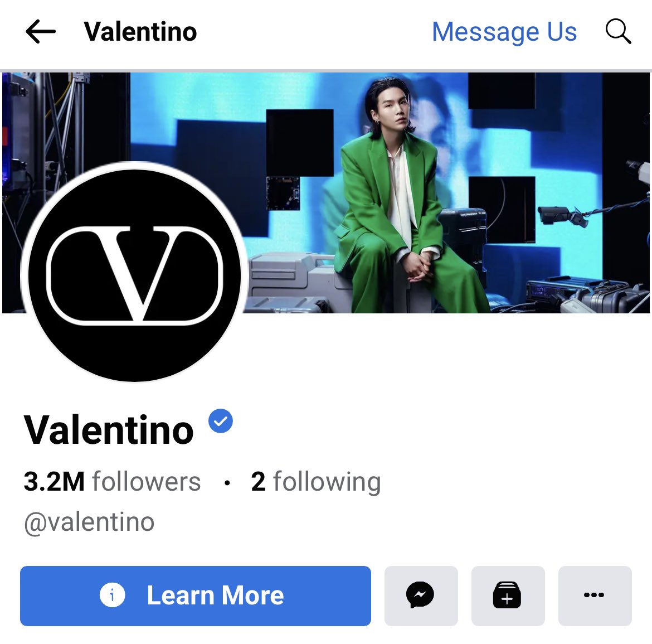Open Messenger chat icon button

[421, 595]
